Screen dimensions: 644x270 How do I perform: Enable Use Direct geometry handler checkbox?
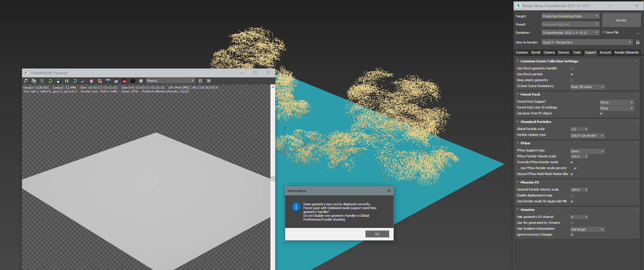tap(572, 69)
